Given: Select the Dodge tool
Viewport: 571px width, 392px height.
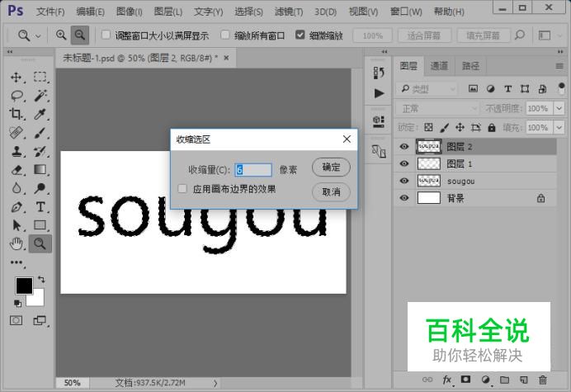Looking at the screenshot, I should pos(40,188).
